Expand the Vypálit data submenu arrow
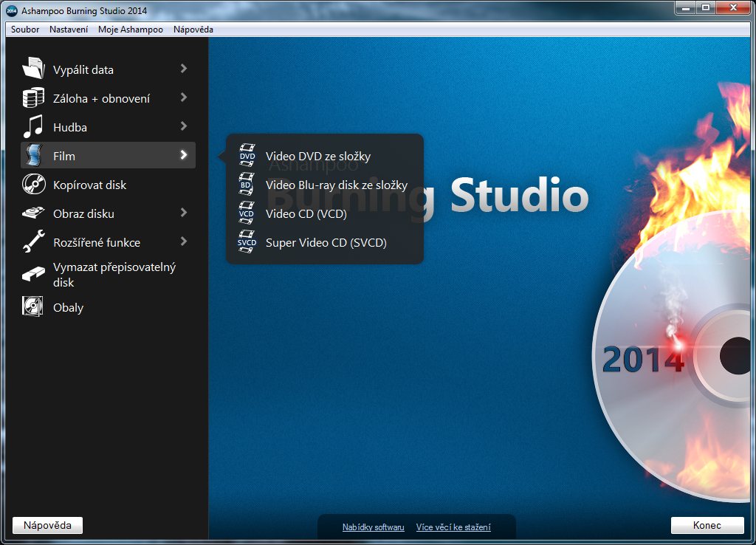The width and height of the screenshot is (756, 545). (184, 69)
